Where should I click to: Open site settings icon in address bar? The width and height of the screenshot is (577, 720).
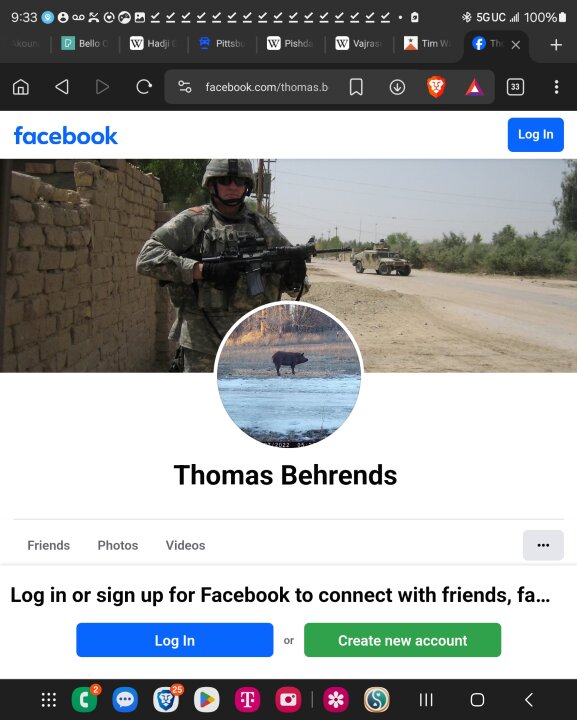point(185,87)
